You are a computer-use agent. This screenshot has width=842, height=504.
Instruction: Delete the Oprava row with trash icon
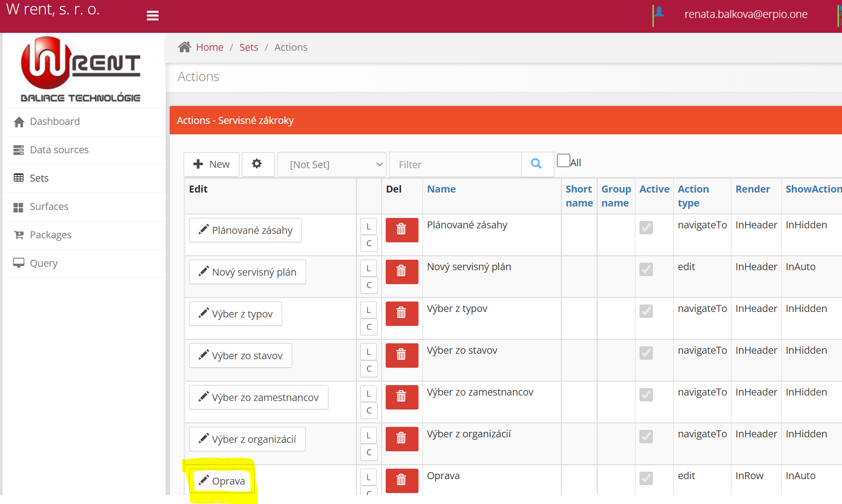pos(402,480)
